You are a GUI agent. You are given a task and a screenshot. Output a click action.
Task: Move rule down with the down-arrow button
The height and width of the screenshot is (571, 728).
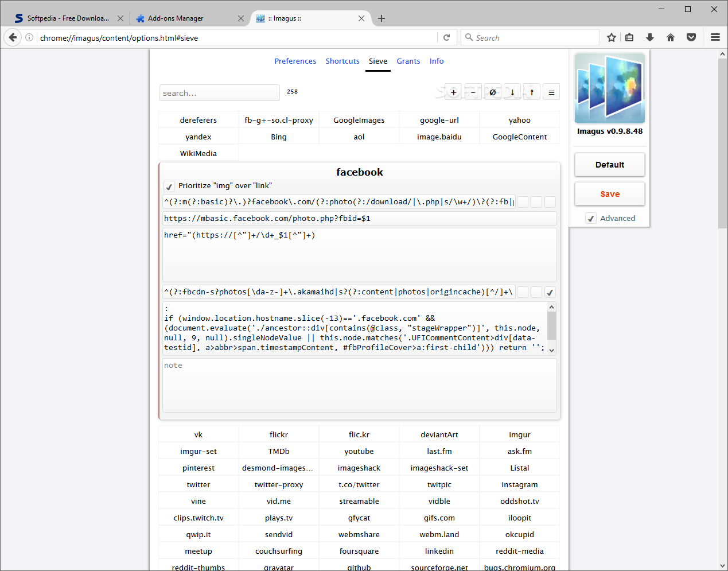click(x=512, y=92)
